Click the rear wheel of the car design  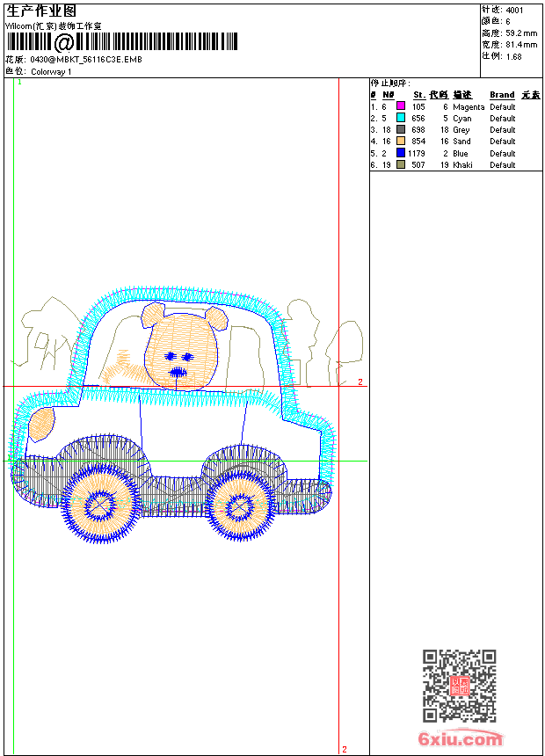(240, 508)
